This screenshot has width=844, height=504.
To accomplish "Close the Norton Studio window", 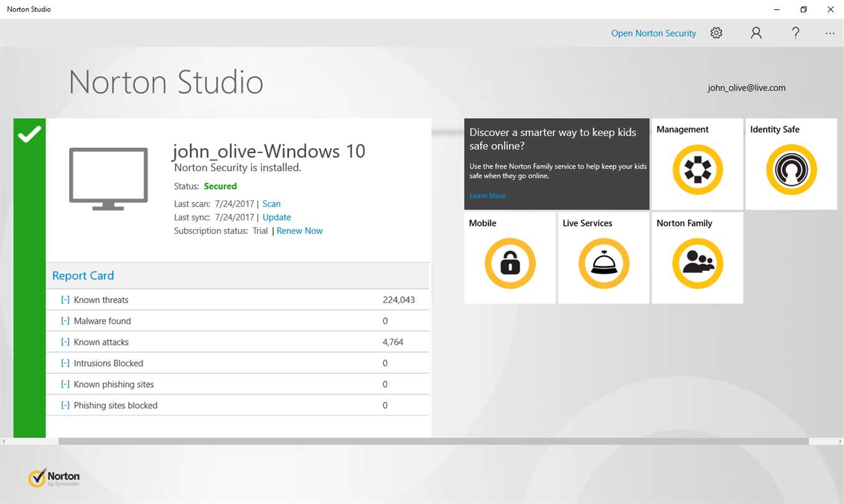I will (830, 9).
